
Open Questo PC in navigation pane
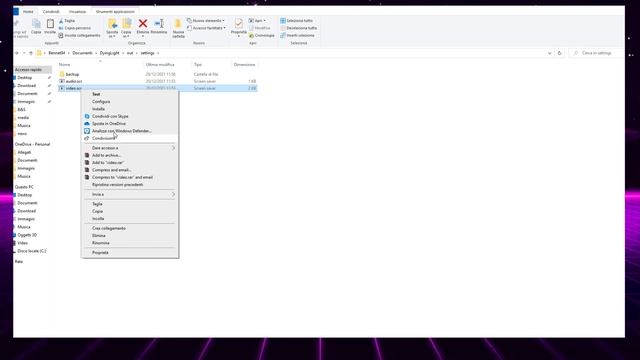coord(24,187)
